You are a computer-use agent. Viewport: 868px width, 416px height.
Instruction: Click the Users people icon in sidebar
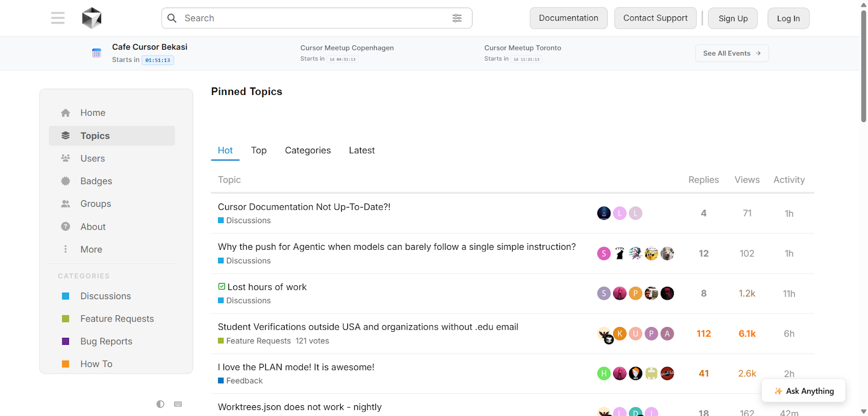pos(66,159)
